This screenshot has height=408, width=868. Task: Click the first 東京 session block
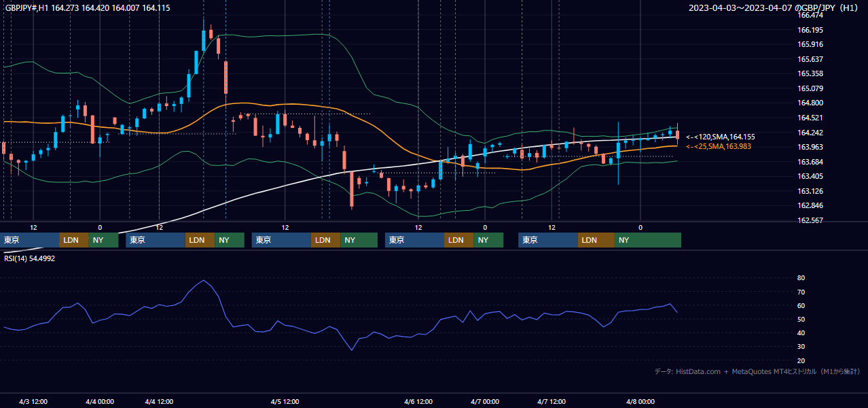point(30,240)
